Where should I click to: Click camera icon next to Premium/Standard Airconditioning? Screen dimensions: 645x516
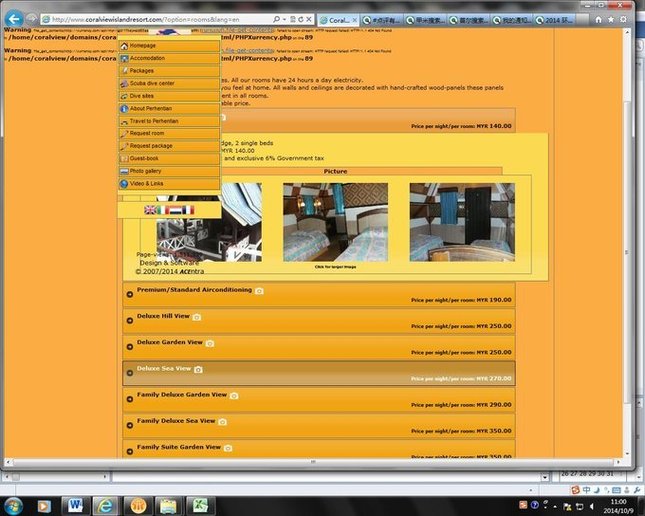[259, 291]
